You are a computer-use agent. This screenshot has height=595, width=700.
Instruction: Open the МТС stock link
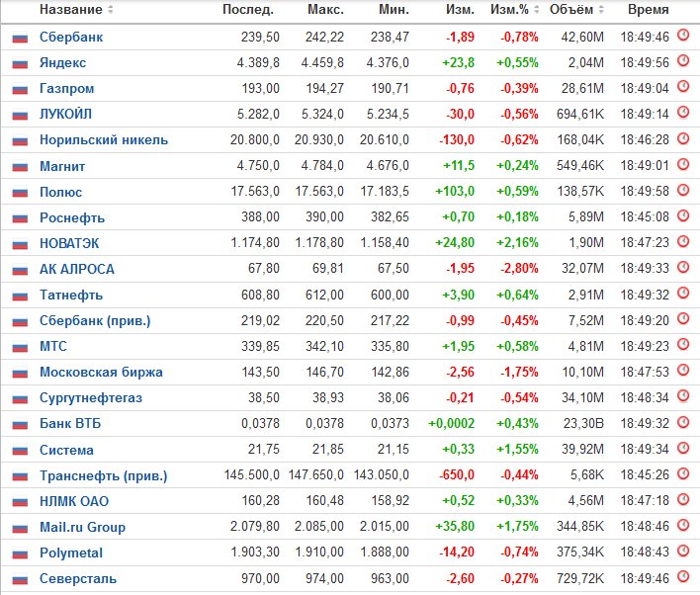pos(53,346)
